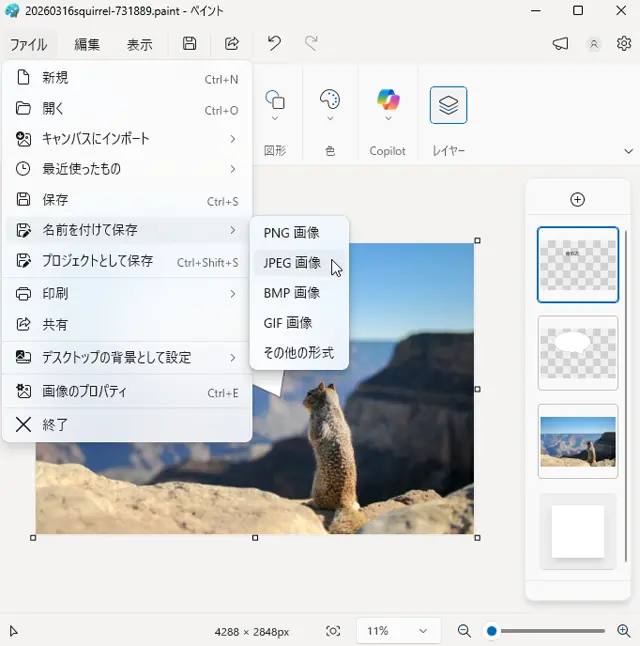This screenshot has height=646, width=640.
Task: Expand the ribbon collapse chevron
Action: 628,151
